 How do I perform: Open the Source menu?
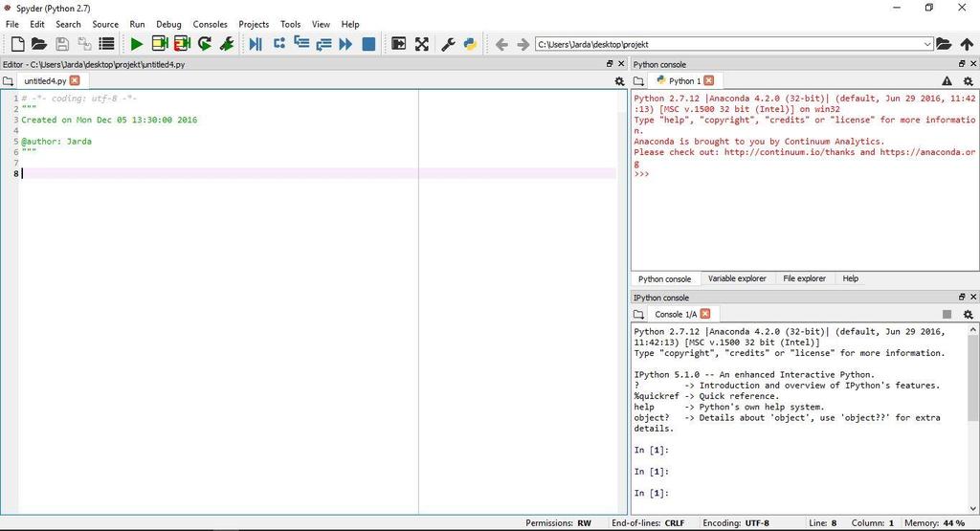coord(105,24)
